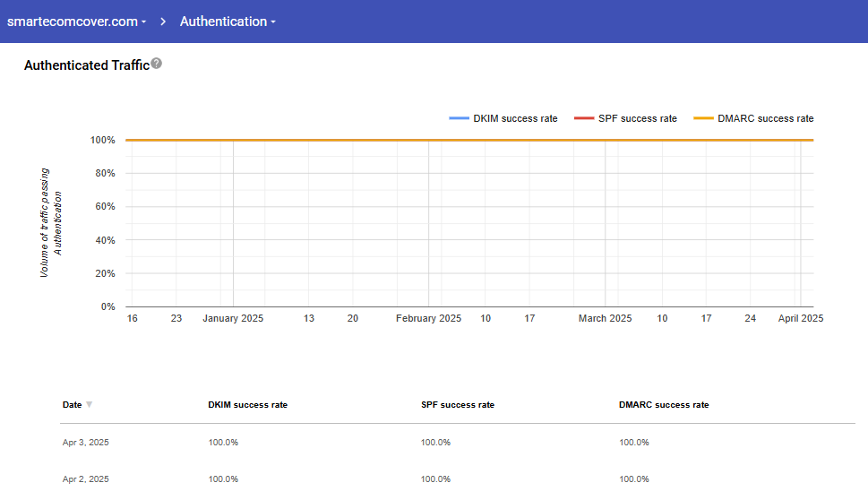The image size is (868, 500).
Task: Click the breadcrumb chevron separator
Action: 164,22
